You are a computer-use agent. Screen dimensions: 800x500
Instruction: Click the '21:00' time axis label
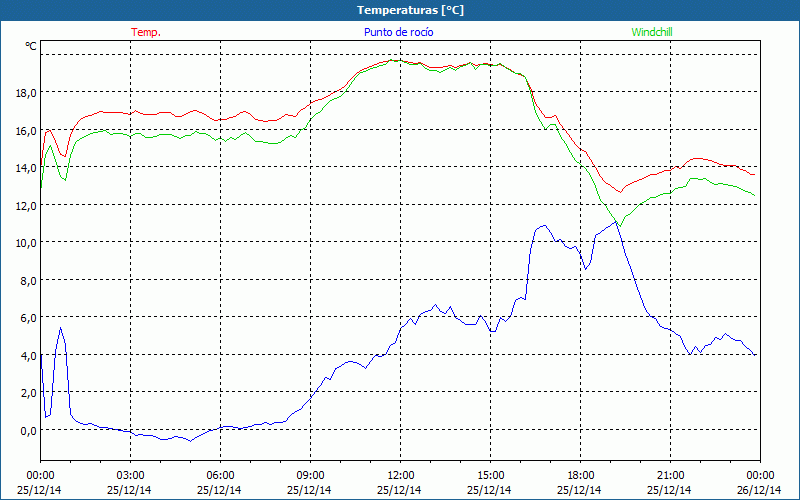coord(670,476)
